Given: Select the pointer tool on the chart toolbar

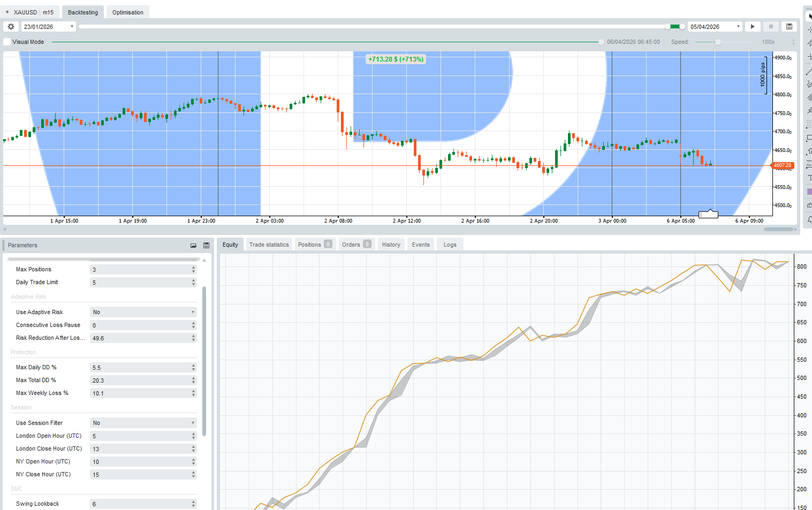Looking at the screenshot, I should coord(808,16).
